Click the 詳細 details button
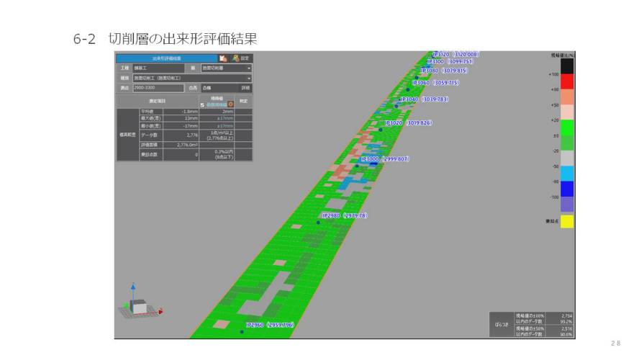The width and height of the screenshot is (644, 363). [x=245, y=88]
